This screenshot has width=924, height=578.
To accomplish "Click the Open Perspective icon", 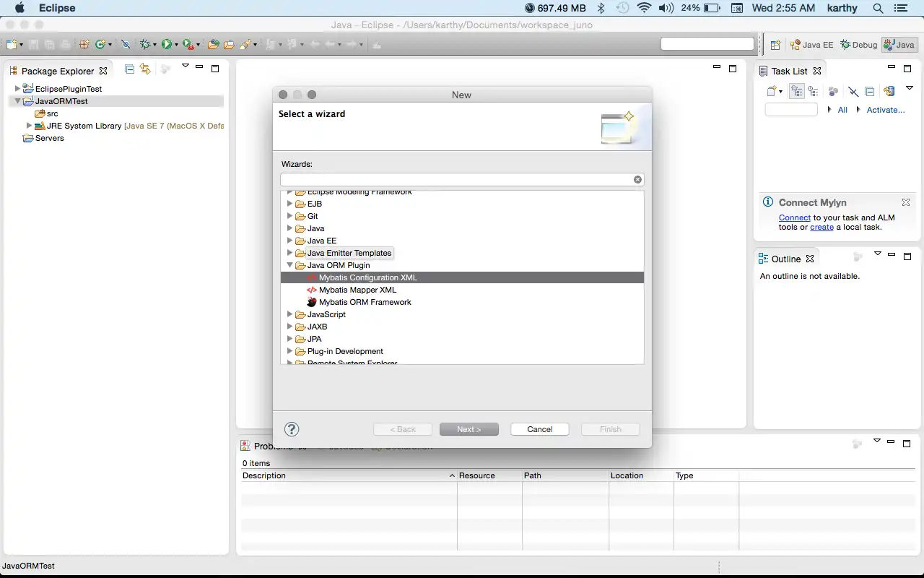I will [775, 45].
